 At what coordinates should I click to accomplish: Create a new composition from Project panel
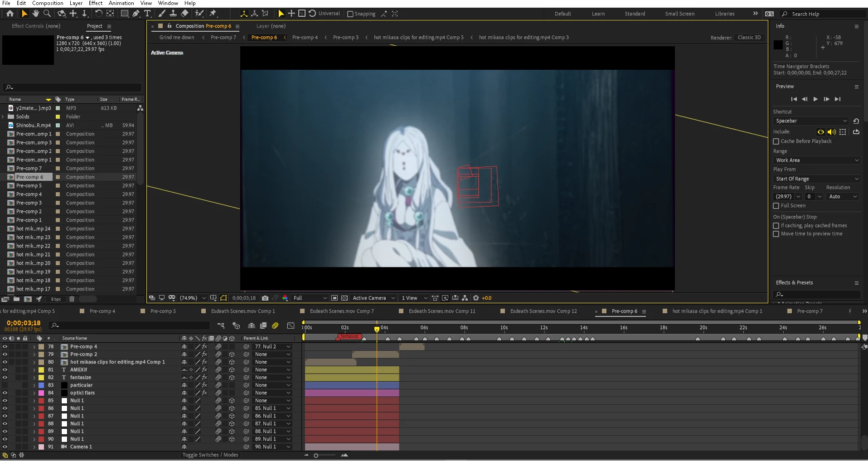(28, 299)
